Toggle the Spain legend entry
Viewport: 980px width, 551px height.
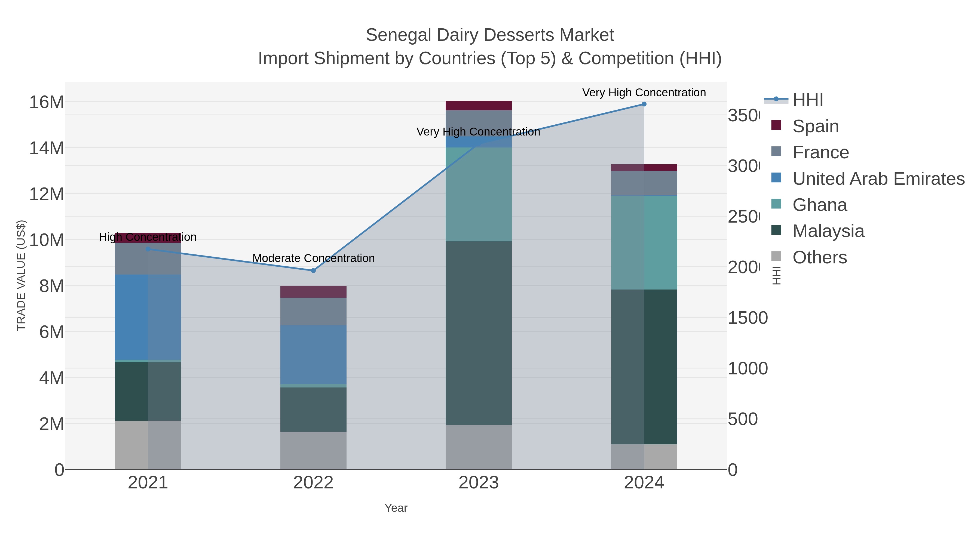pos(805,126)
